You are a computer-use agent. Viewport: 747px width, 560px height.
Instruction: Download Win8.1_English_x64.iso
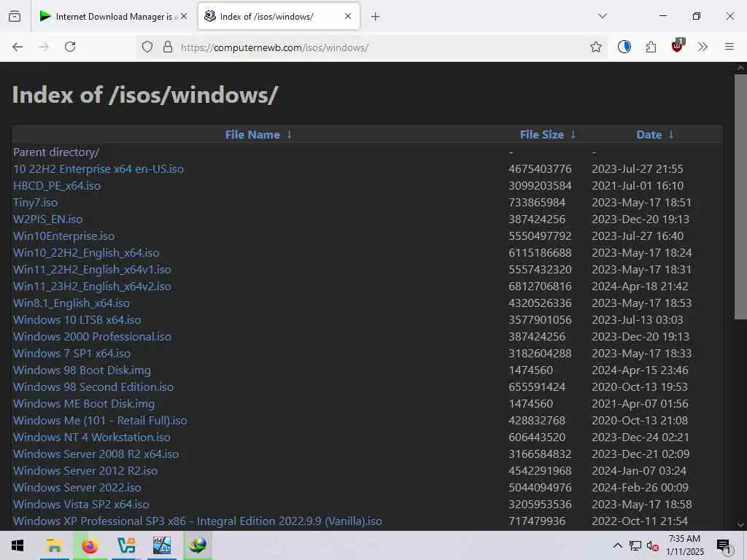71,303
